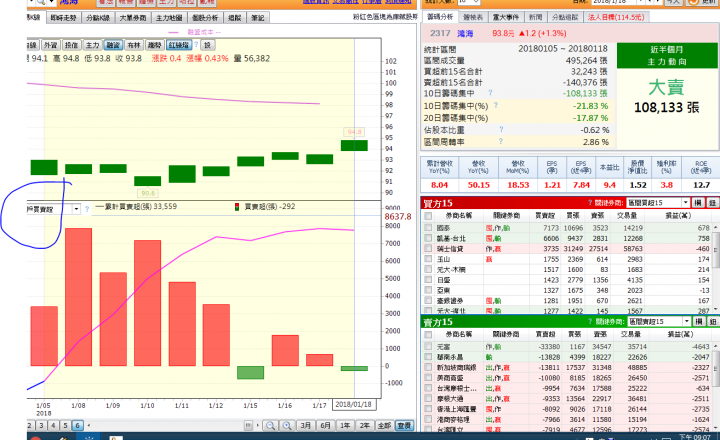The height and width of the screenshot is (440, 720).
Task: Toggle checkbox for 日盛 broker row
Action: (x=428, y=280)
